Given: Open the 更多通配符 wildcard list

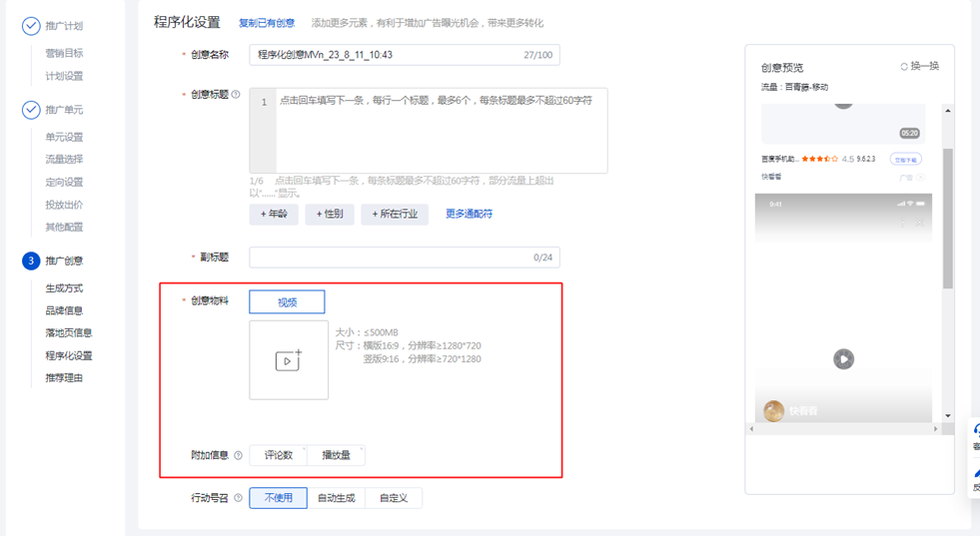Looking at the screenshot, I should 469,214.
